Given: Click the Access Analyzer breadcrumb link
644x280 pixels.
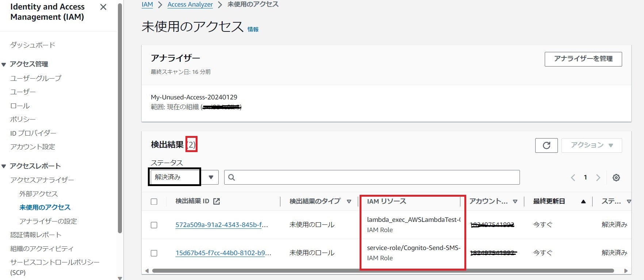Looking at the screenshot, I should [x=190, y=4].
